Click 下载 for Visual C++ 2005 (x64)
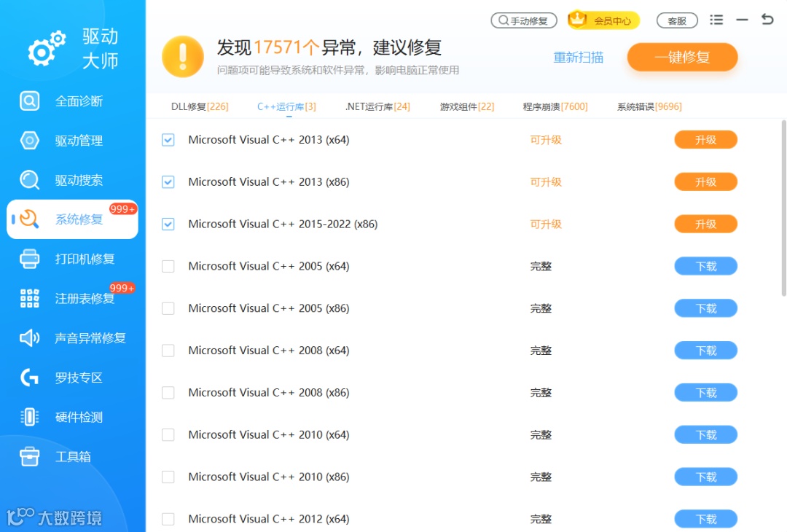Image resolution: width=787 pixels, height=532 pixels. tap(705, 266)
